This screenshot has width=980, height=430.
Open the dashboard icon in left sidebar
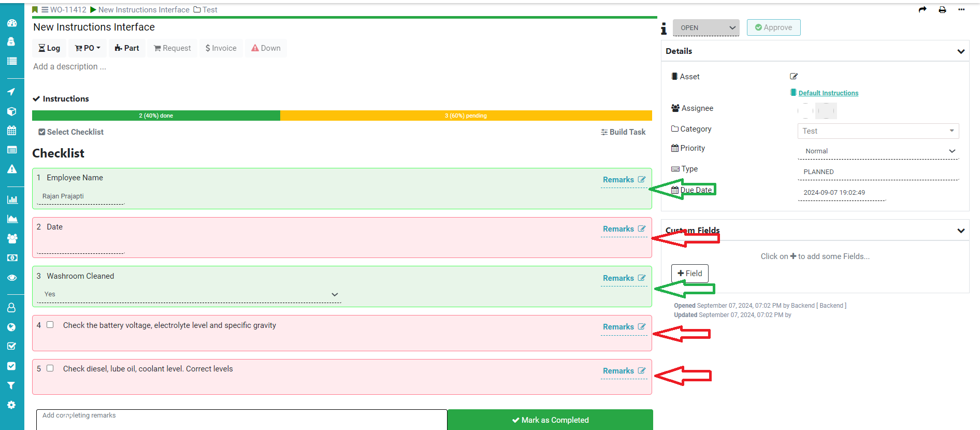(x=11, y=23)
